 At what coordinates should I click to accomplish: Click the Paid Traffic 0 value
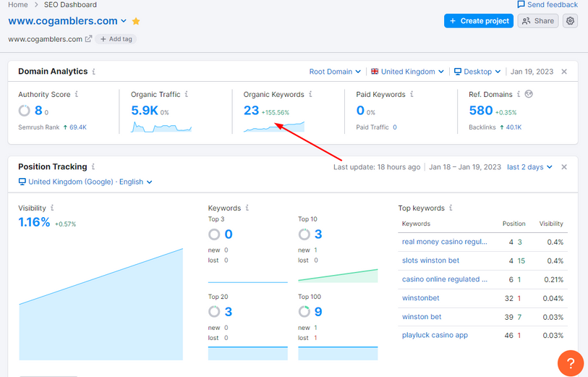(x=395, y=127)
